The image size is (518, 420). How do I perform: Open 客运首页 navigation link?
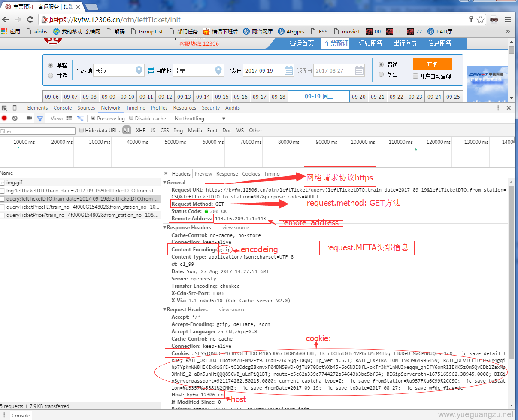point(302,43)
